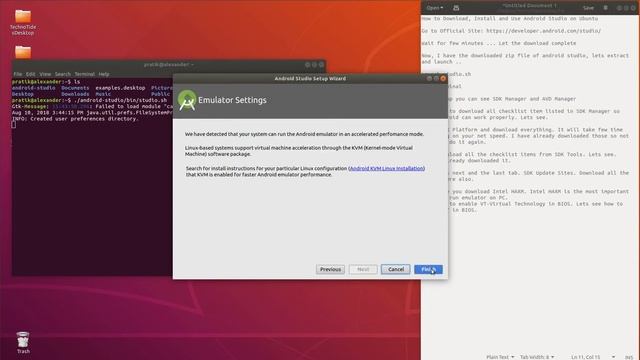Click 'Wait for few minutes' line in editor
The width and height of the screenshot is (640, 360).
click(499, 43)
